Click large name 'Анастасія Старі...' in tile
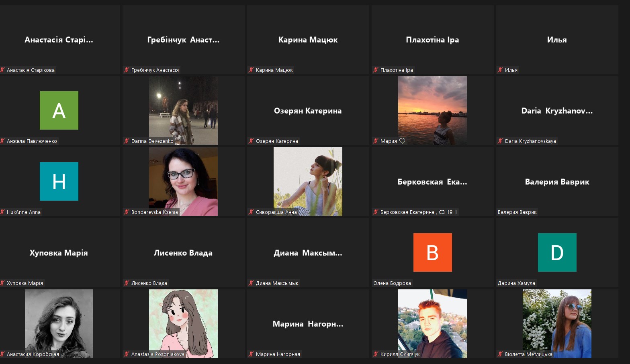The image size is (630, 364). [59, 40]
